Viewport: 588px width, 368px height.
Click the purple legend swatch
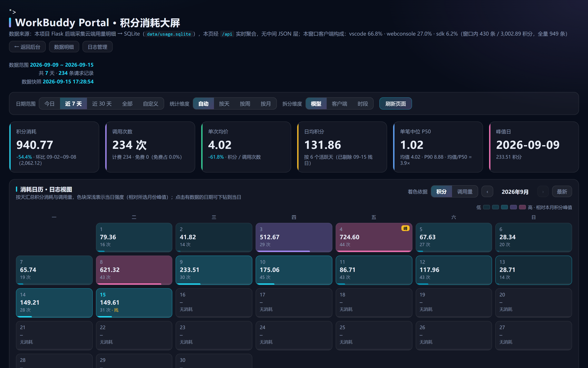pyautogui.click(x=513, y=207)
